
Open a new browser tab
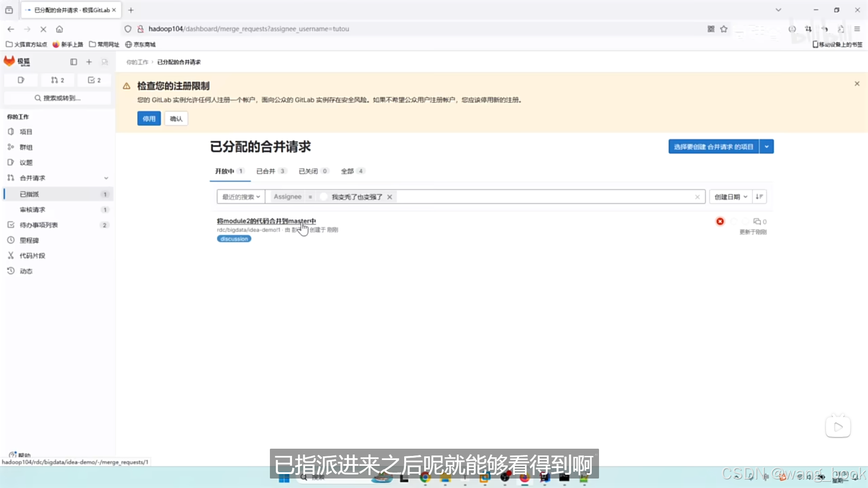coord(131,10)
